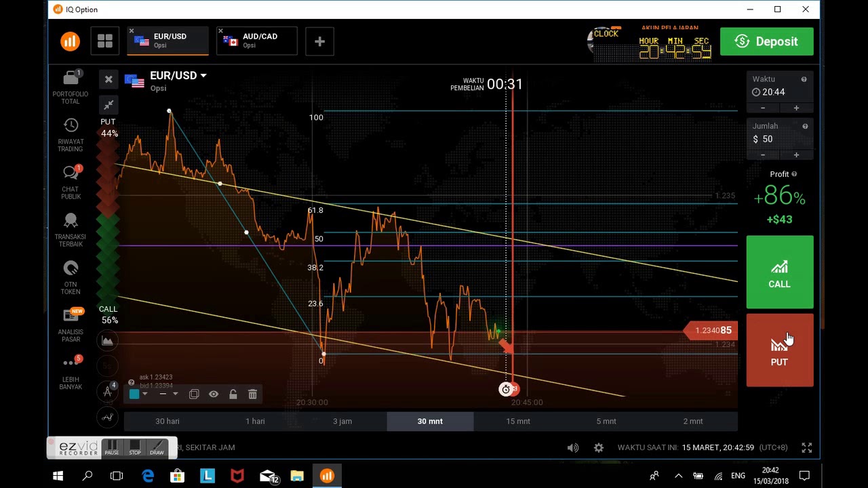Change chart type using area chart icon
The image size is (868, 488).
108,341
